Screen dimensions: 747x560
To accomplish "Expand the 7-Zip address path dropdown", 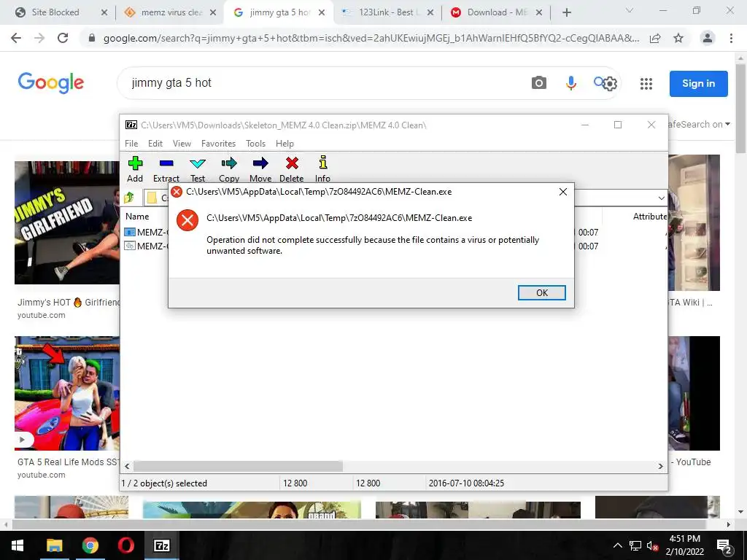I will [x=661, y=198].
